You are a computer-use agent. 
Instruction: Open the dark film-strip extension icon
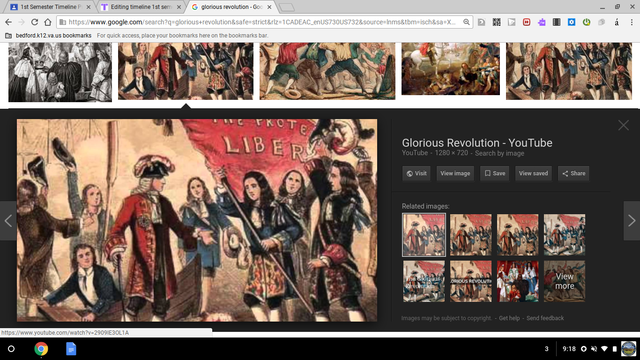pyautogui.click(x=556, y=22)
